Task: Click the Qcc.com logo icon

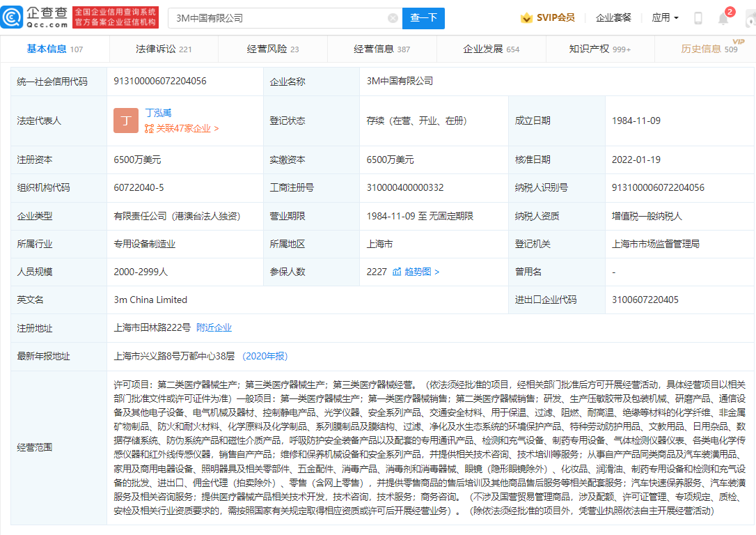Action: [12, 17]
